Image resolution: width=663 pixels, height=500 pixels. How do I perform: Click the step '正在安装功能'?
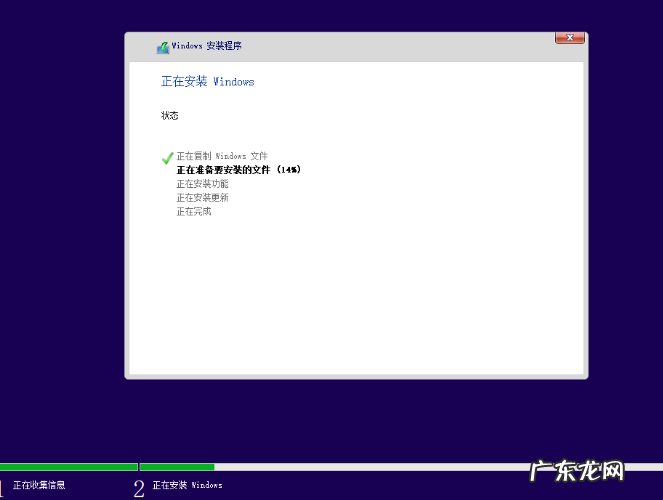[202, 184]
